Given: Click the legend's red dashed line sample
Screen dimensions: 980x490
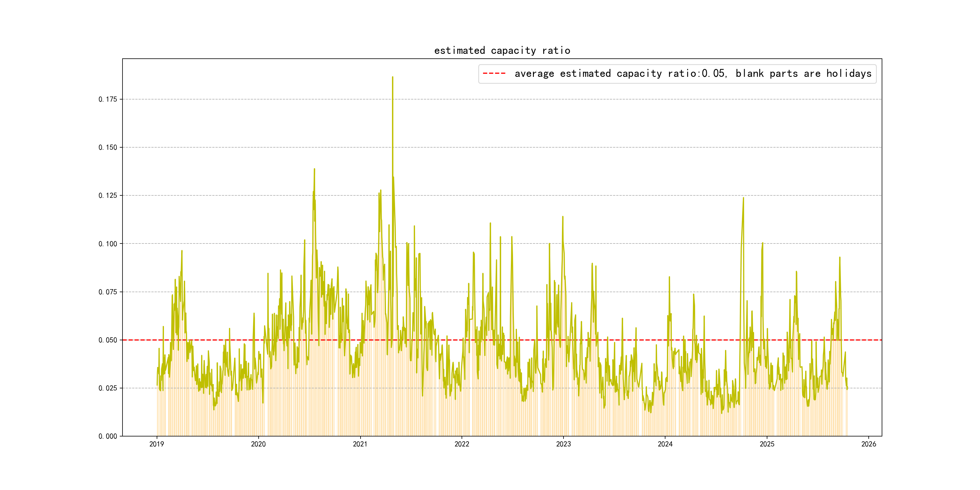Looking at the screenshot, I should (x=494, y=73).
